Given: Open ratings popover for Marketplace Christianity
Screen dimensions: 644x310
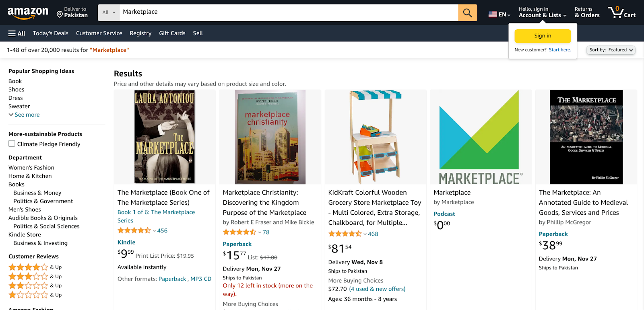Looking at the screenshot, I should tap(260, 232).
